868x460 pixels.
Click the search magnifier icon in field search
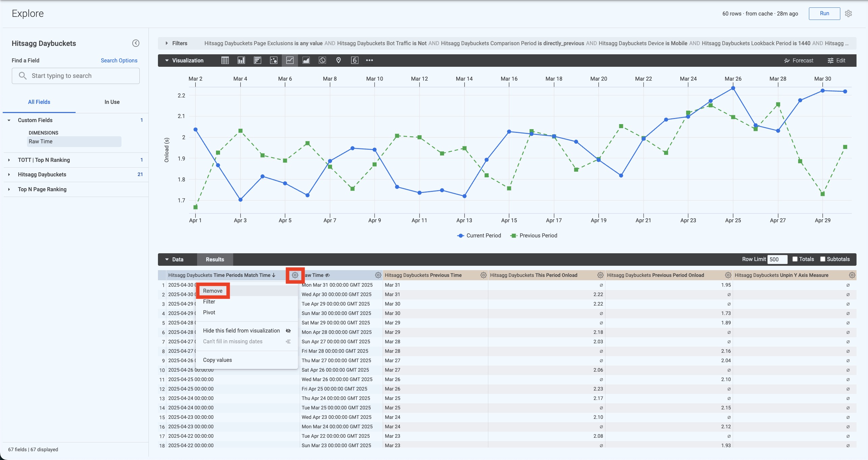pos(23,76)
